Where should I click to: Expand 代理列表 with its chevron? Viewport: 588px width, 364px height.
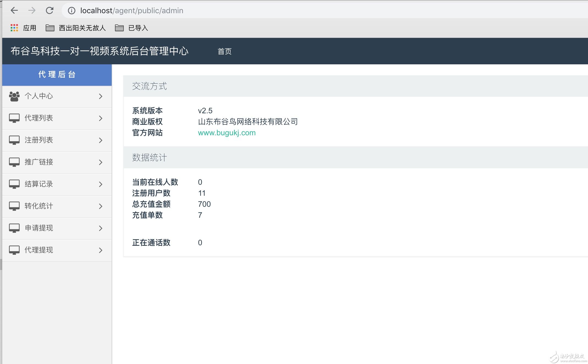(x=101, y=118)
